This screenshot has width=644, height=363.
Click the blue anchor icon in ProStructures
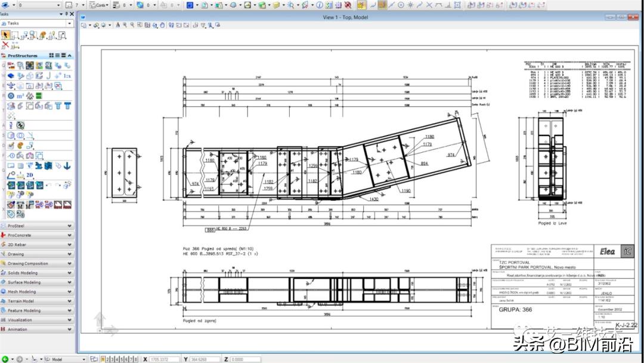point(67,165)
